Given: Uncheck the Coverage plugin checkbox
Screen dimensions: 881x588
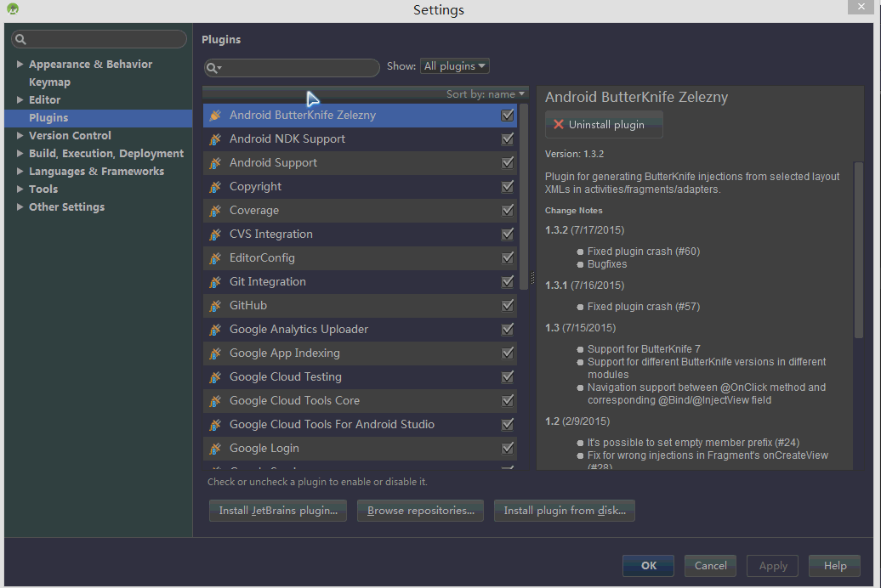Looking at the screenshot, I should (508, 211).
